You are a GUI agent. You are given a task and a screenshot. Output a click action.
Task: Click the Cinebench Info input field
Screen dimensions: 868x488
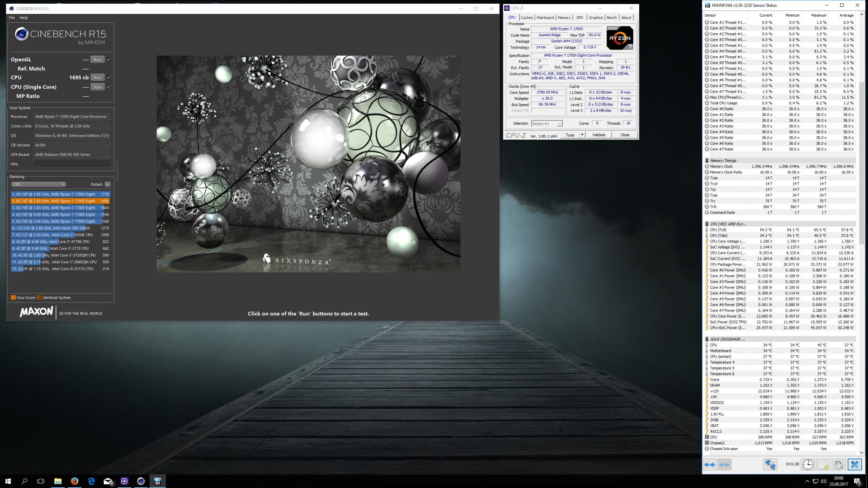click(x=72, y=164)
